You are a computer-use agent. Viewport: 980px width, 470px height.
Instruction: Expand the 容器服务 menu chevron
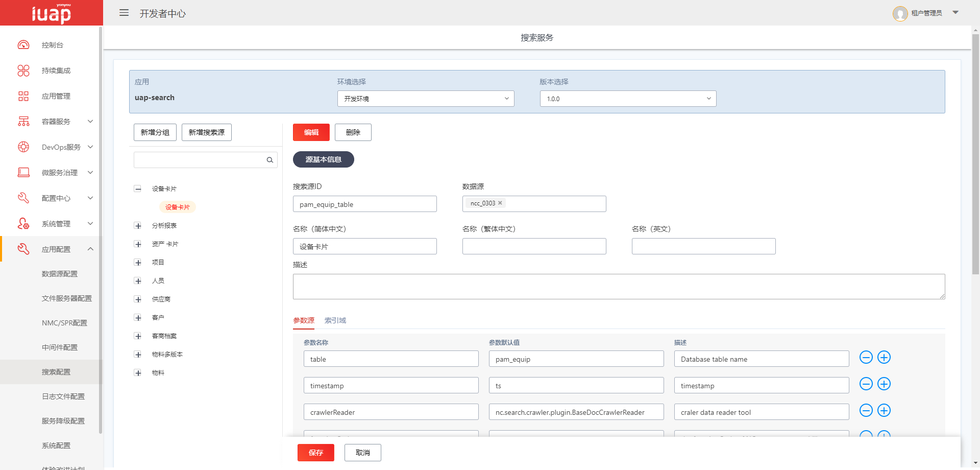(x=90, y=122)
